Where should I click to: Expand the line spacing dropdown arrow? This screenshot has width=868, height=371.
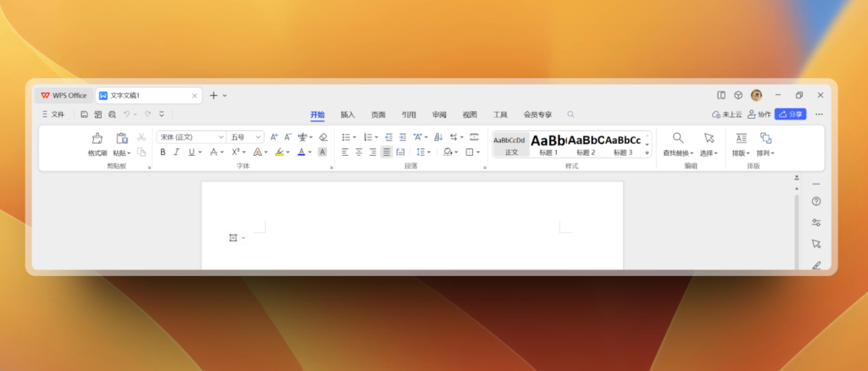(x=429, y=152)
